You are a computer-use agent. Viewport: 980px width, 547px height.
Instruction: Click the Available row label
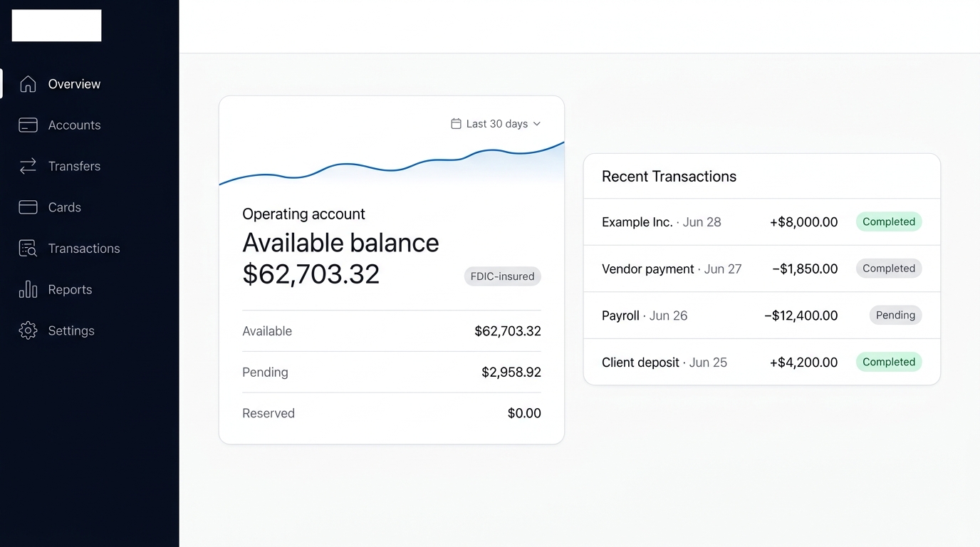(x=267, y=331)
